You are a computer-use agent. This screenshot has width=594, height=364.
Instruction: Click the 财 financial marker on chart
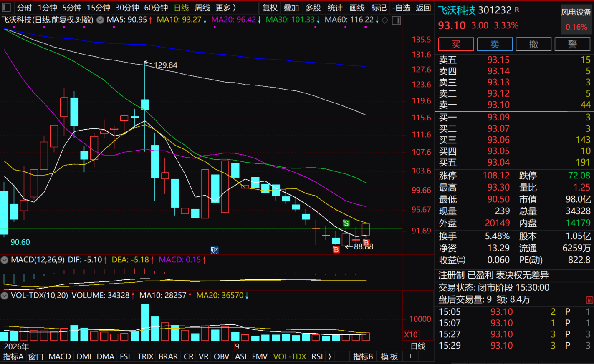pyautogui.click(x=215, y=250)
